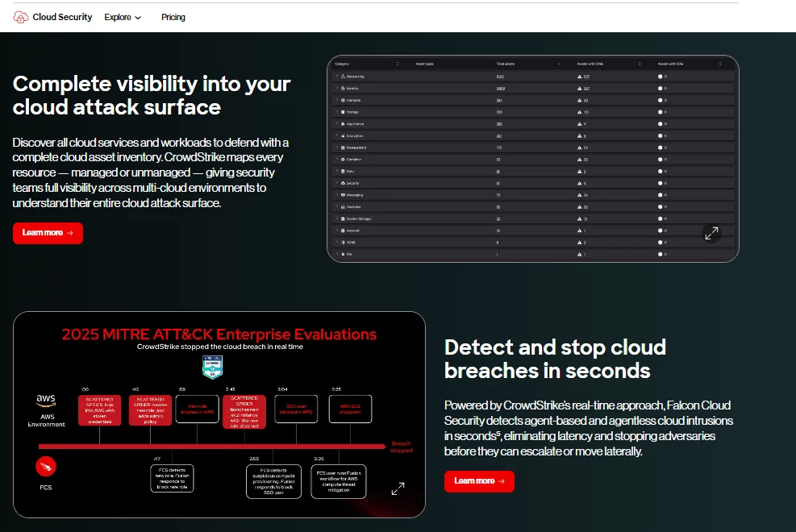Click the Encryption lock icon
796x532 pixels.
[344, 136]
